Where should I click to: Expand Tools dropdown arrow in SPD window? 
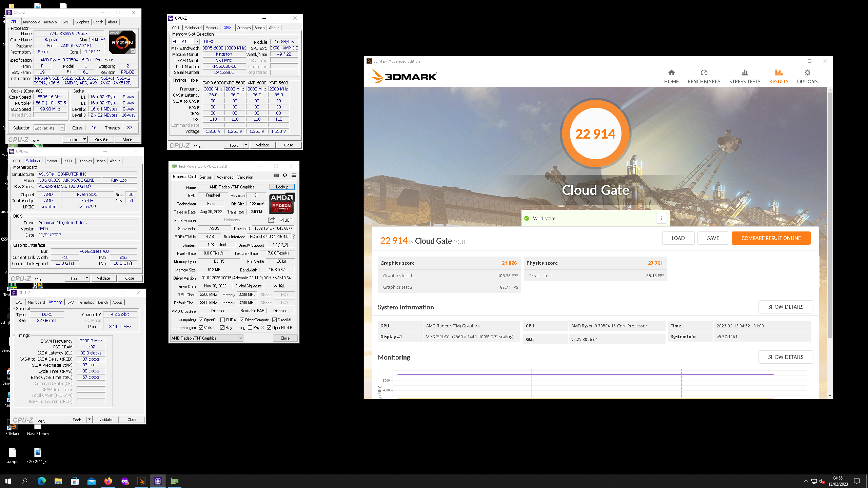246,145
